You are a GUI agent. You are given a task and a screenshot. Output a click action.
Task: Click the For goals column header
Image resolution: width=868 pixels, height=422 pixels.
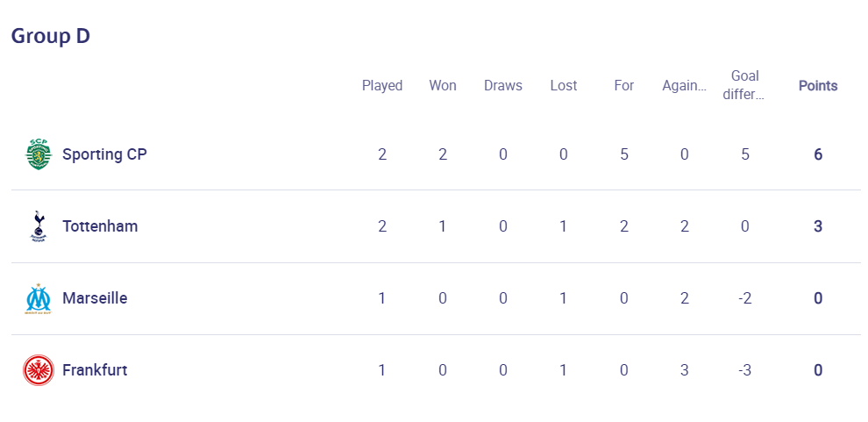pyautogui.click(x=624, y=86)
